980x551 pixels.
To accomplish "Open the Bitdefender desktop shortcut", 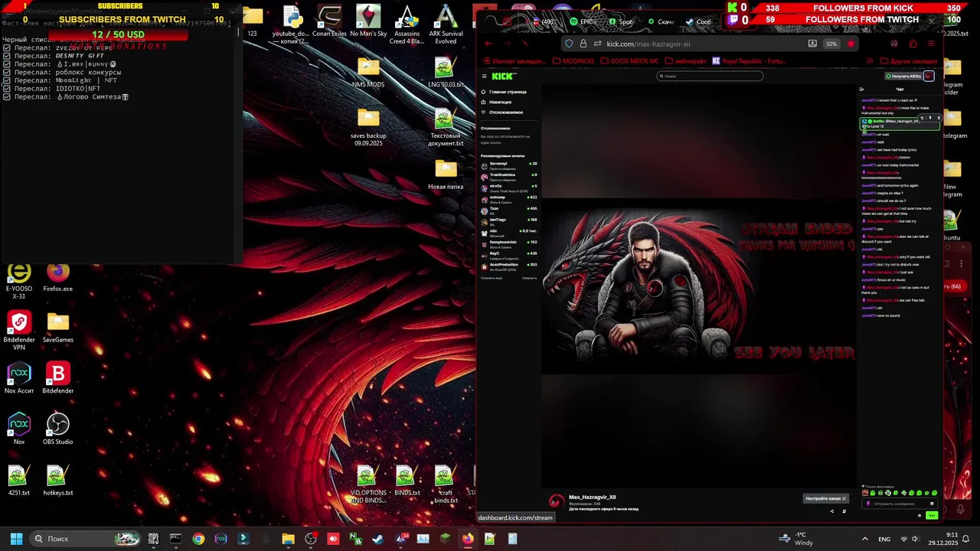I will (x=57, y=379).
